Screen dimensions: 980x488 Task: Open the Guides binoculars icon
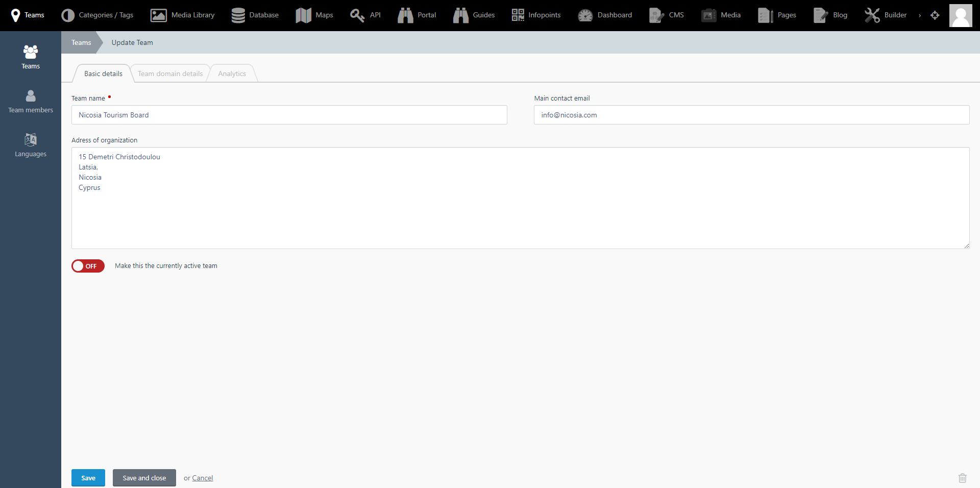point(460,15)
